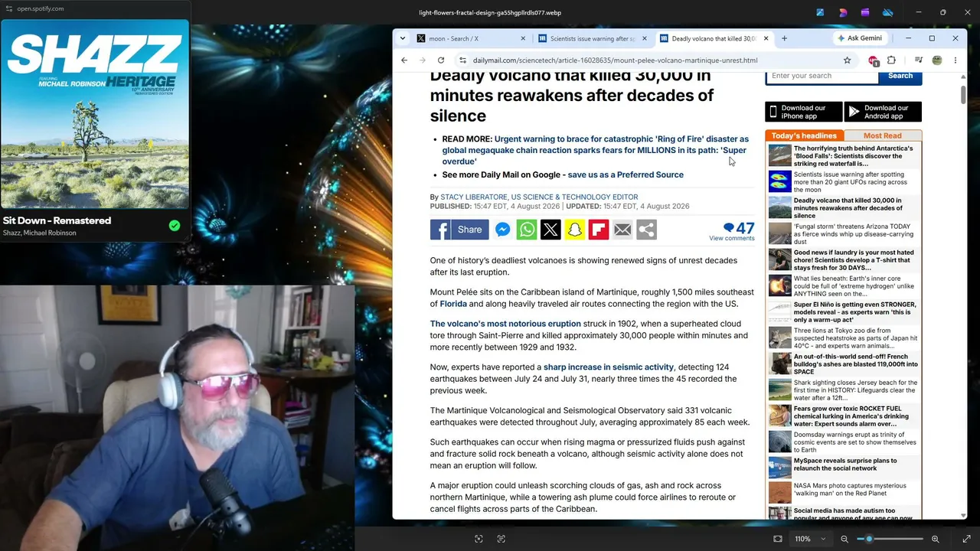Share article on WhatsApp

point(527,230)
